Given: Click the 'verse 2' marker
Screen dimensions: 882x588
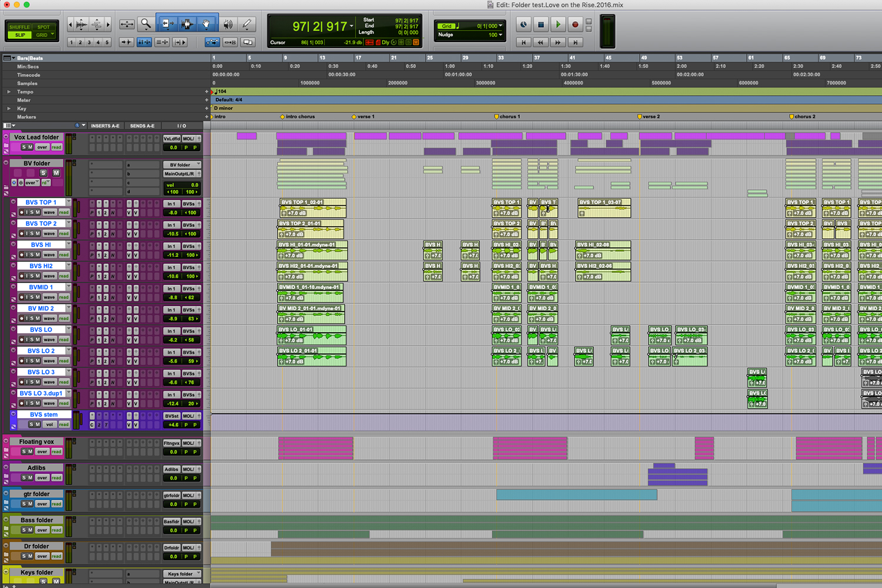Looking at the screenshot, I should pos(649,117).
